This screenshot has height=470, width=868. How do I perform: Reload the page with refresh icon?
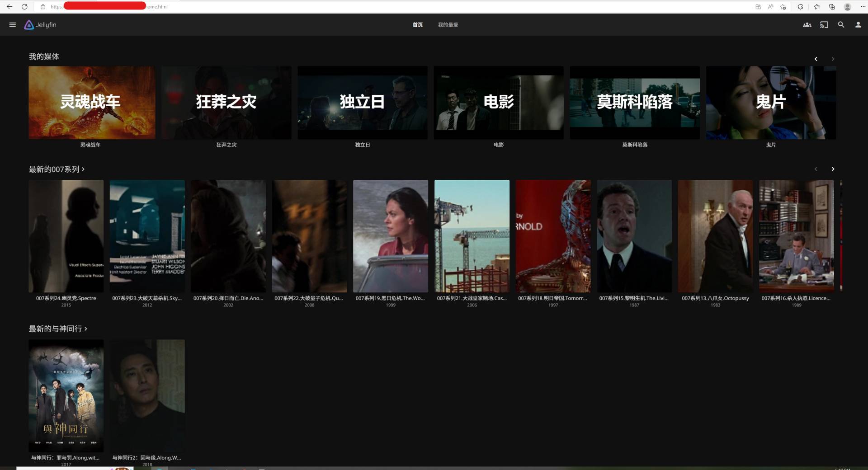[24, 7]
